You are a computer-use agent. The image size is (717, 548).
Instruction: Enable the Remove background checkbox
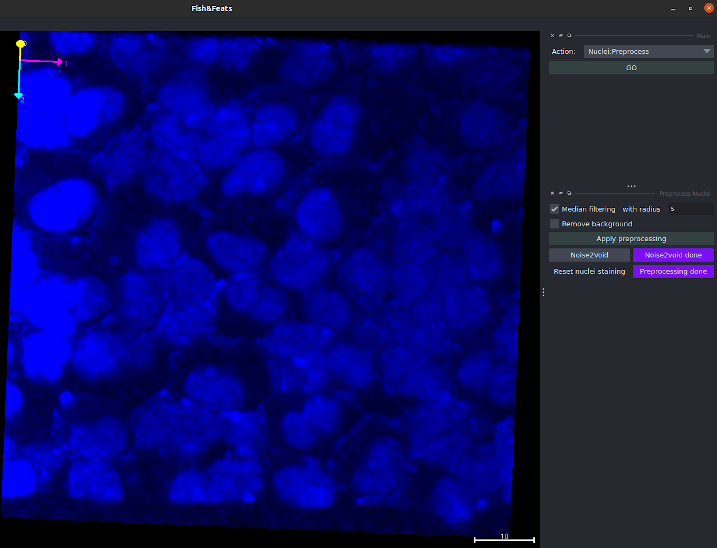point(555,224)
